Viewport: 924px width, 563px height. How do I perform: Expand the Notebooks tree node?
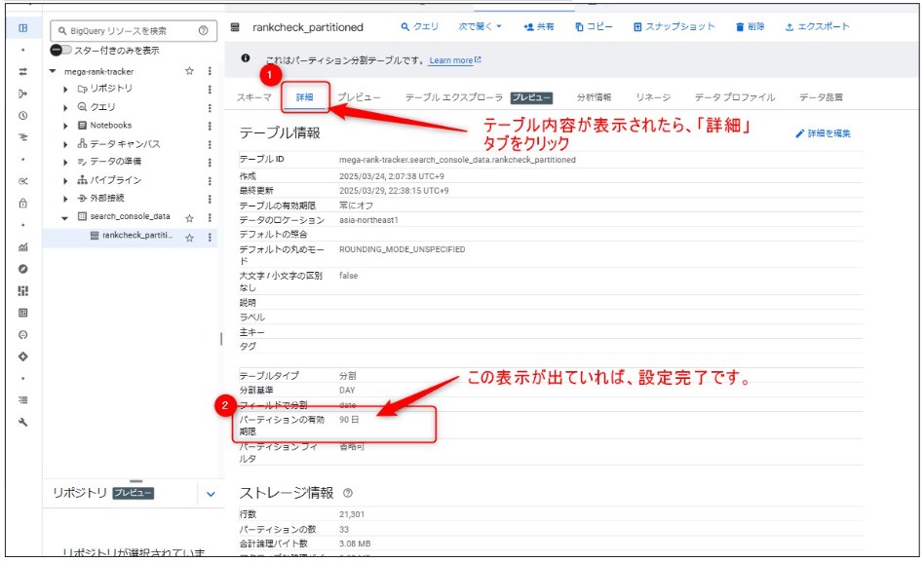65,126
